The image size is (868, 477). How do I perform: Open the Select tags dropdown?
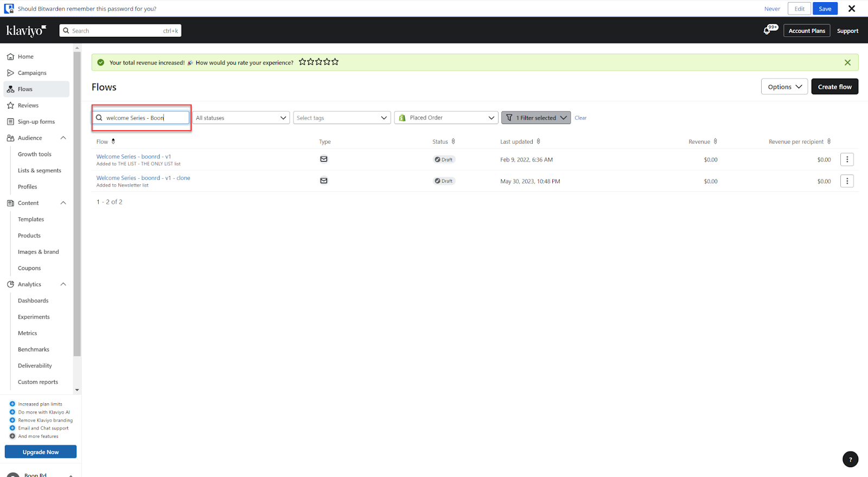point(342,118)
